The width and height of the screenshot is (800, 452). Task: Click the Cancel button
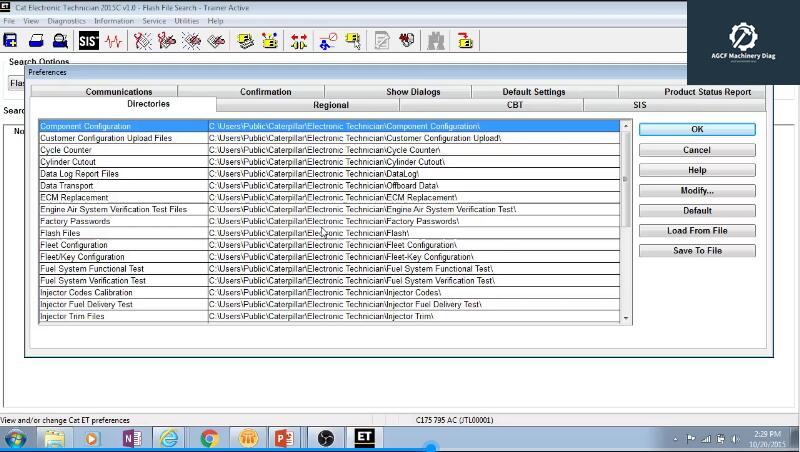point(697,150)
